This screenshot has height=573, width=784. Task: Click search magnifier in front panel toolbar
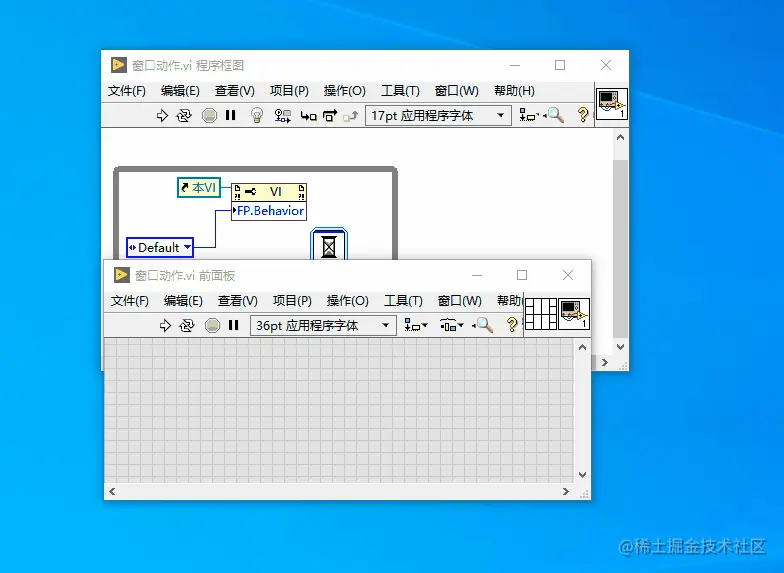point(482,326)
